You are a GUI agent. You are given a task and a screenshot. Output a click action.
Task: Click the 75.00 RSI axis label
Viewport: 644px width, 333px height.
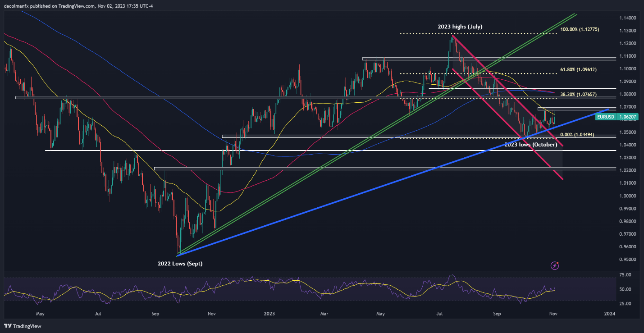point(624,275)
